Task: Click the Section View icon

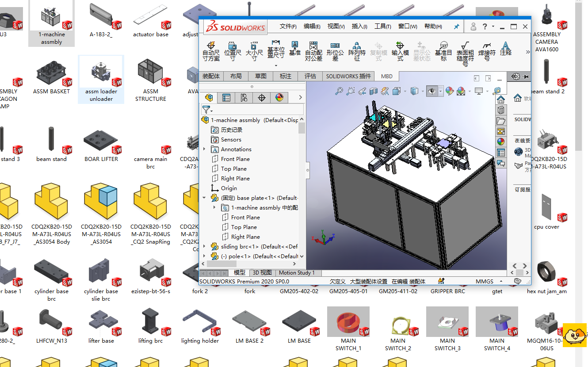Action: coord(374,91)
